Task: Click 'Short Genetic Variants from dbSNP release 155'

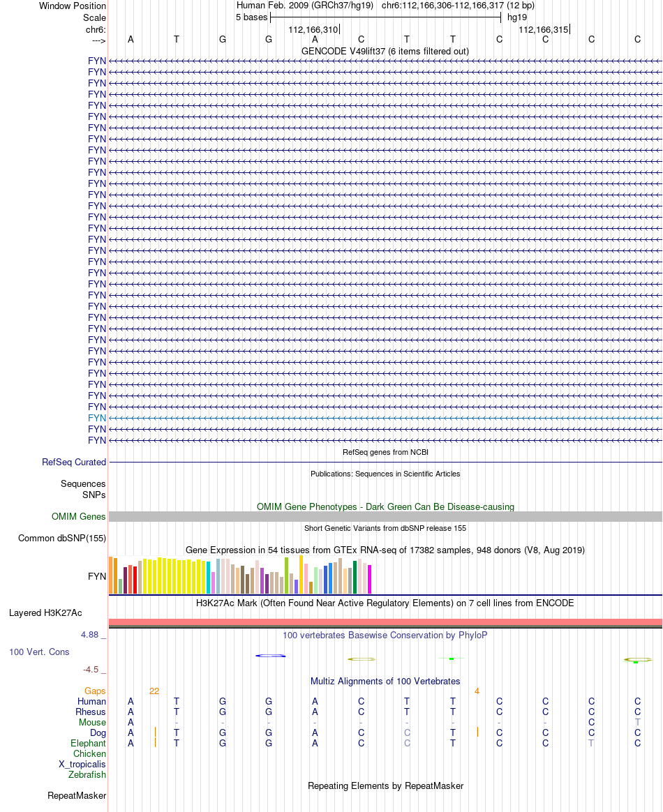Action: click(x=385, y=528)
